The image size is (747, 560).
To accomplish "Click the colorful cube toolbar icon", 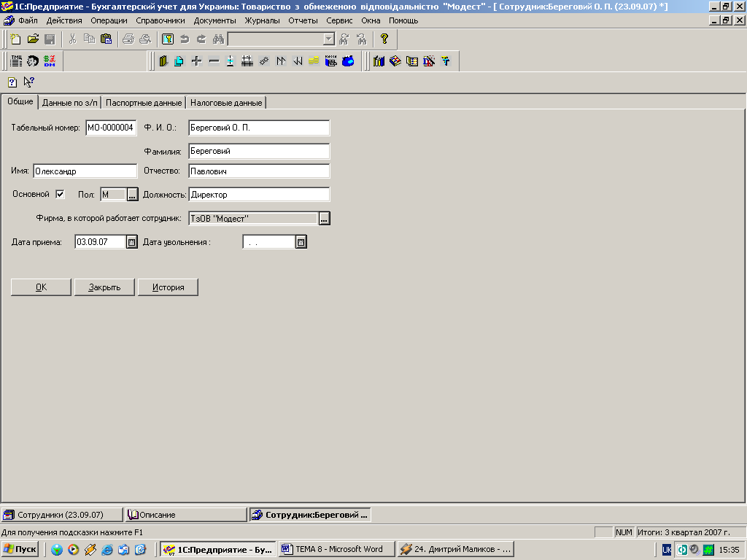I will (x=395, y=61).
